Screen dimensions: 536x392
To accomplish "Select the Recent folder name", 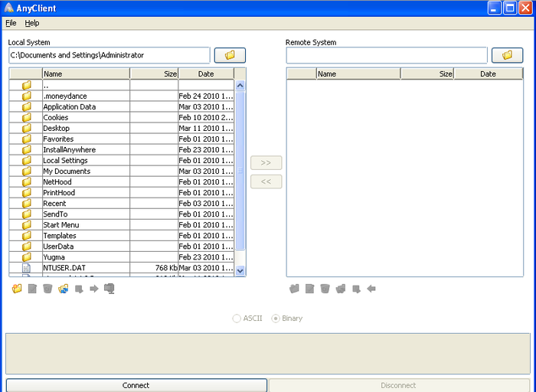I will (x=54, y=204).
